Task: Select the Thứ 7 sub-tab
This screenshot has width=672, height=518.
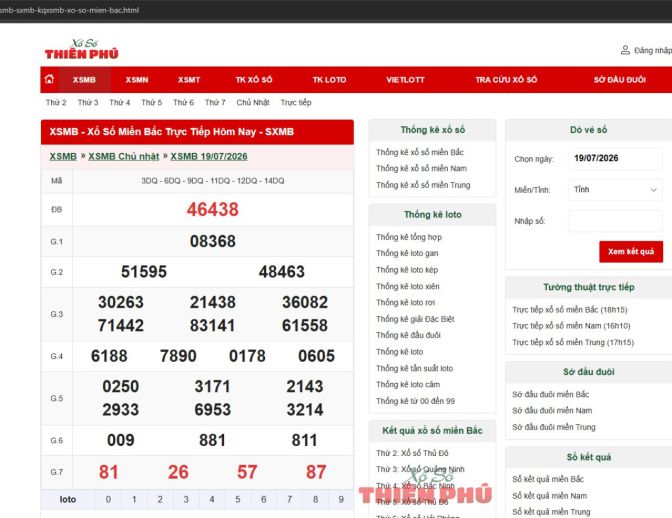Action: tap(215, 102)
